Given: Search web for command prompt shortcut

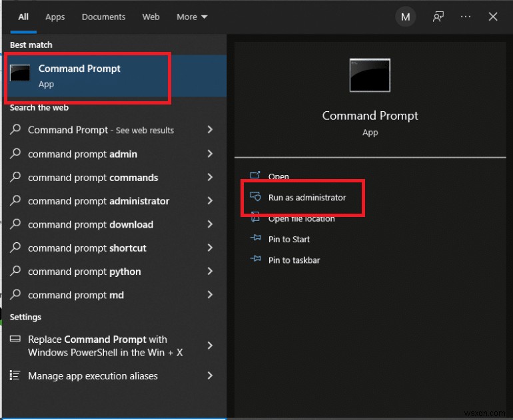Looking at the screenshot, I should pyautogui.click(x=87, y=248).
